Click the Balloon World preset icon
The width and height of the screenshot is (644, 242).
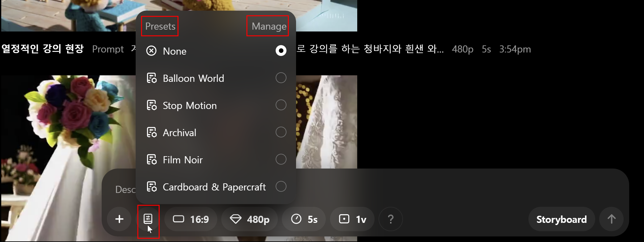pos(151,78)
